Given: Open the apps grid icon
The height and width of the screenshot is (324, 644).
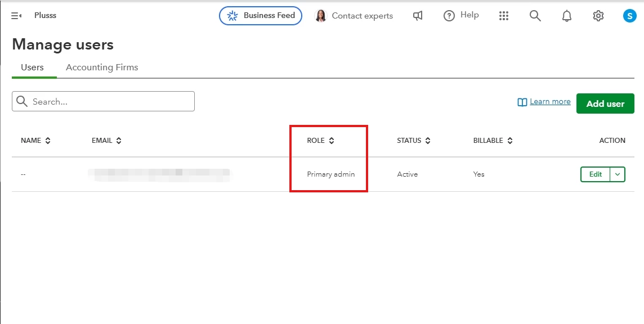Looking at the screenshot, I should tap(503, 16).
